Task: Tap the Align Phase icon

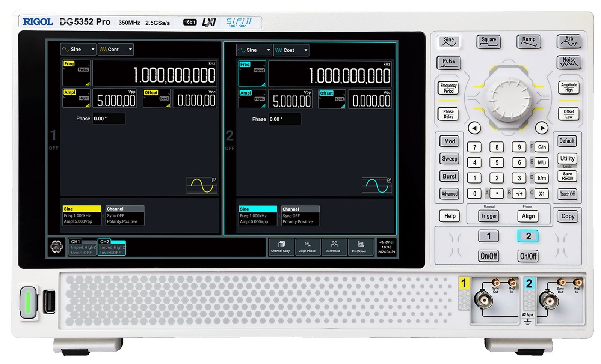Action: click(307, 247)
